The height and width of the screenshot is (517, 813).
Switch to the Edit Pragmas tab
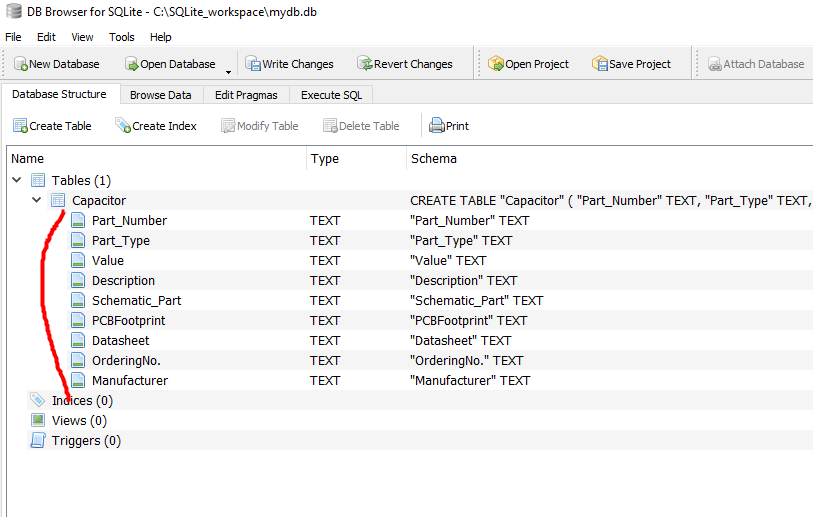[246, 95]
